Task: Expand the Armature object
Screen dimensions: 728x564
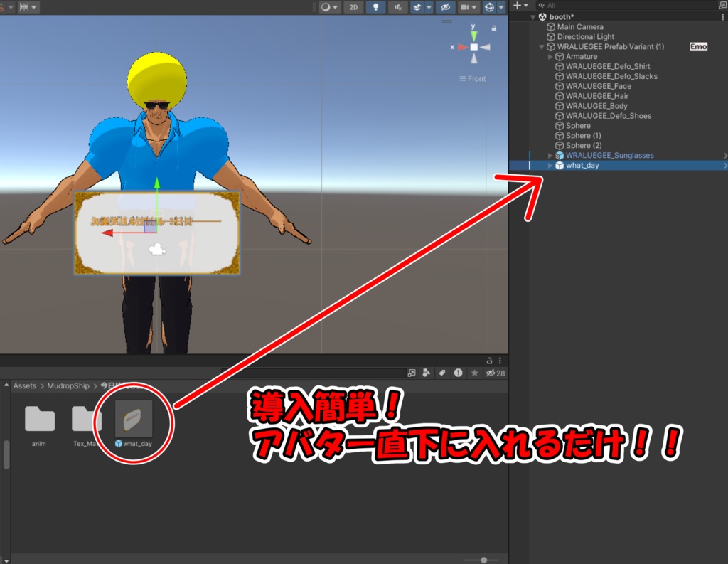Action: [x=550, y=57]
